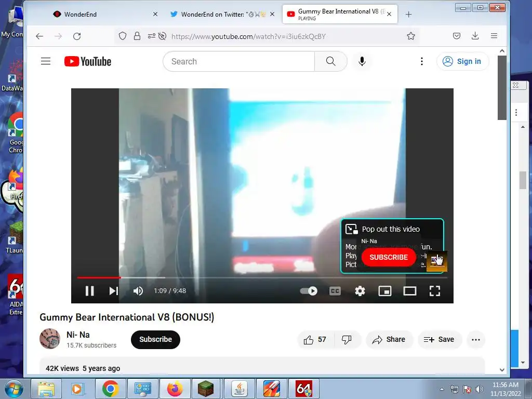The image size is (532, 399).
Task: Open more actions ellipsis menu
Action: click(476, 340)
